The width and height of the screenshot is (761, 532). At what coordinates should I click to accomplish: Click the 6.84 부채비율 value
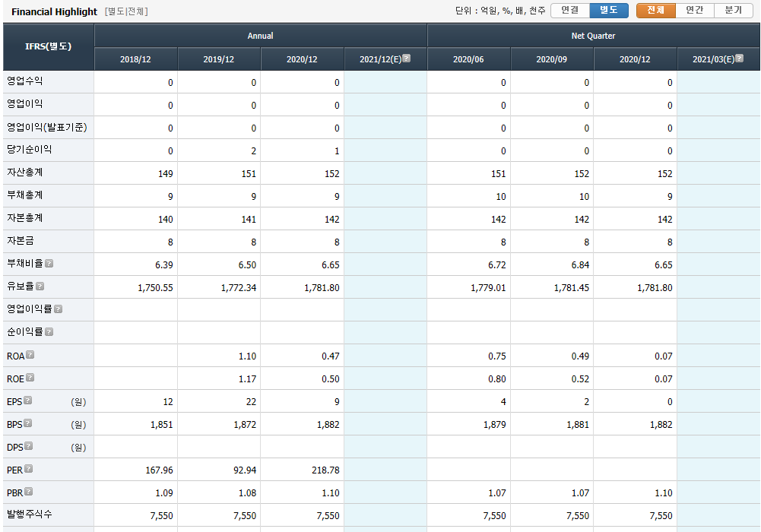click(x=580, y=264)
